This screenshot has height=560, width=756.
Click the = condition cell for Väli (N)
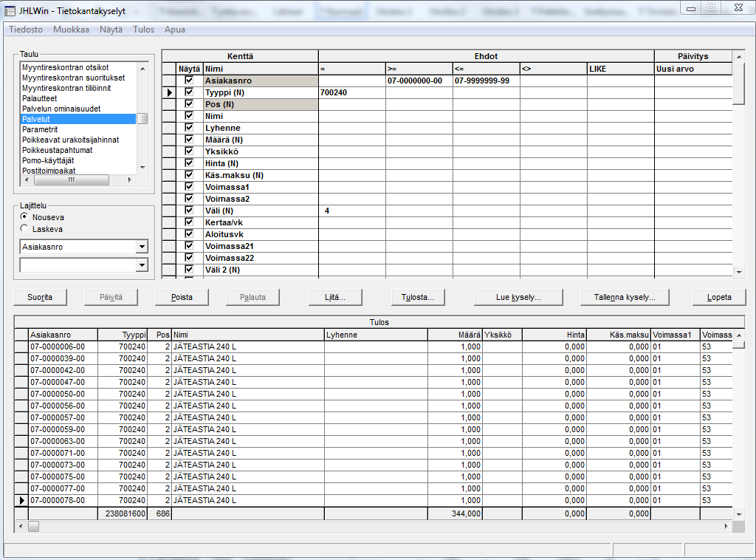coord(352,211)
